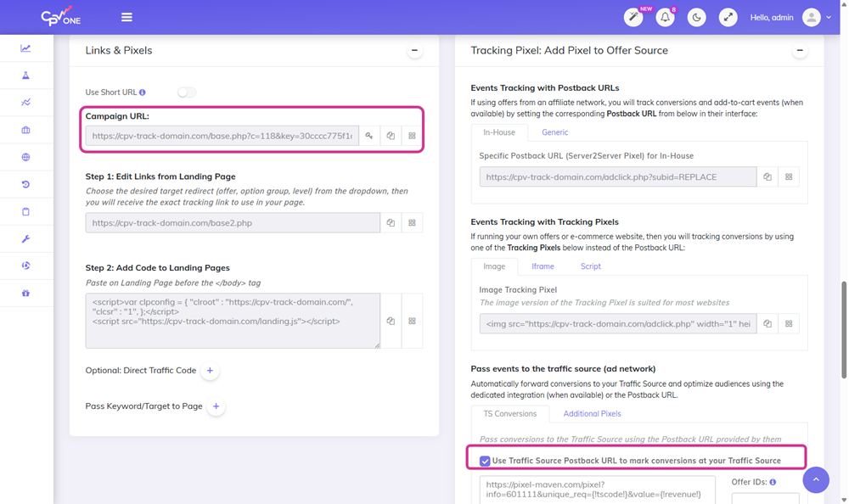Copy the In-House Postback URL
Viewport: 849px width, 504px height.
[x=767, y=177]
